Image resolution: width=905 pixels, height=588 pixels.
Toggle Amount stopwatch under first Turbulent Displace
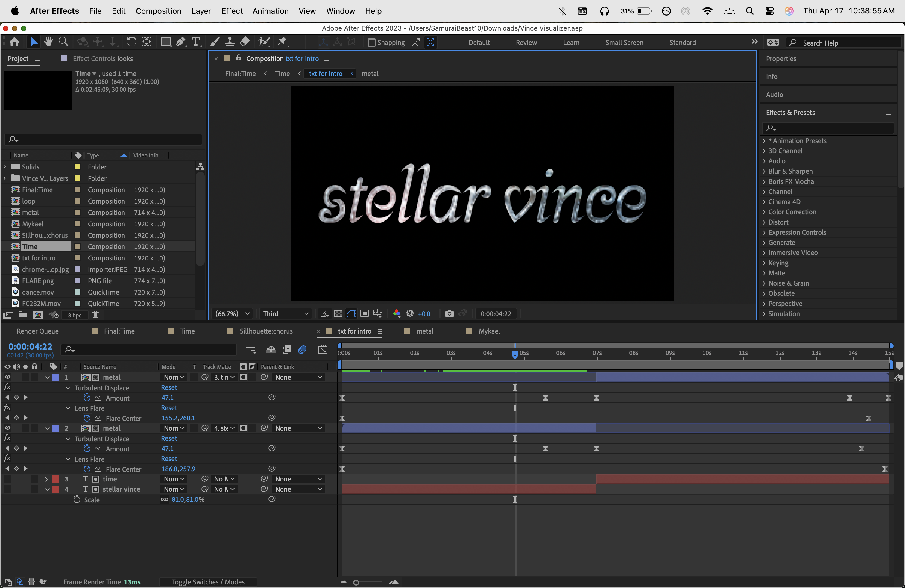coord(87,398)
